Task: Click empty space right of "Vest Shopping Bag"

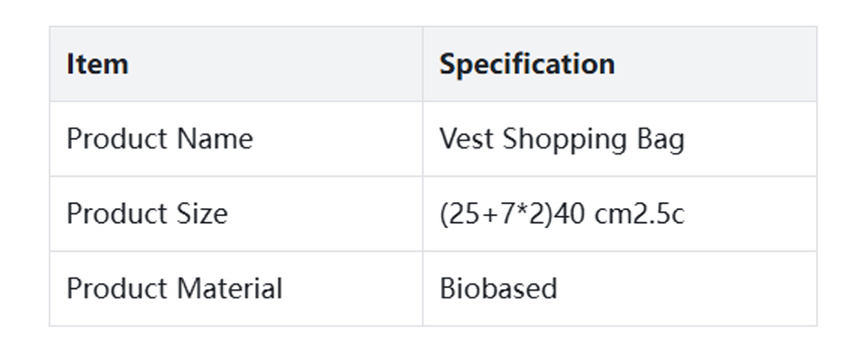Action: pyautogui.click(x=751, y=139)
